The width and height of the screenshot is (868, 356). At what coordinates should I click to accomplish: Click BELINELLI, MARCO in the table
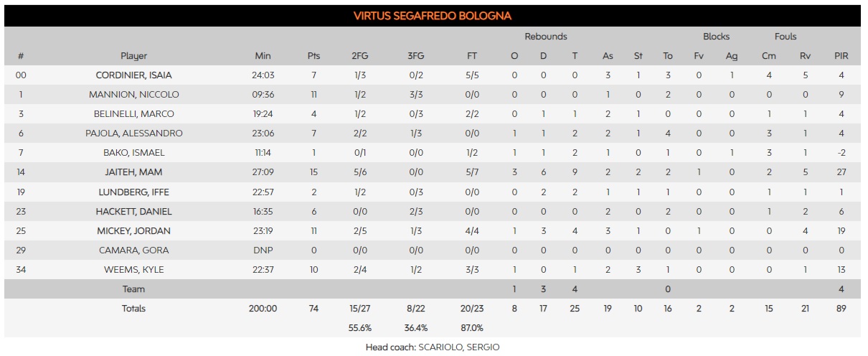(x=133, y=114)
